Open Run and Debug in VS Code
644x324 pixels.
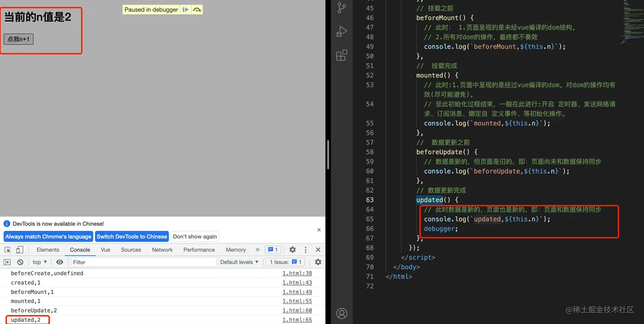click(342, 32)
